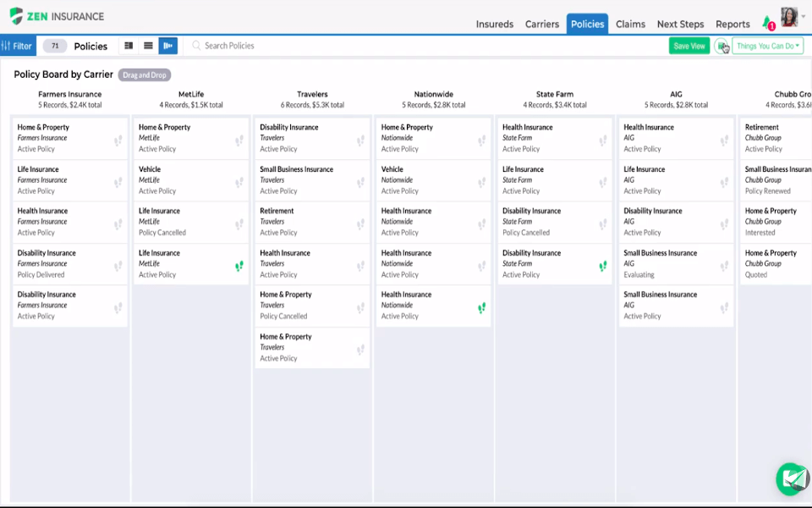Open the Filter panel

point(18,46)
